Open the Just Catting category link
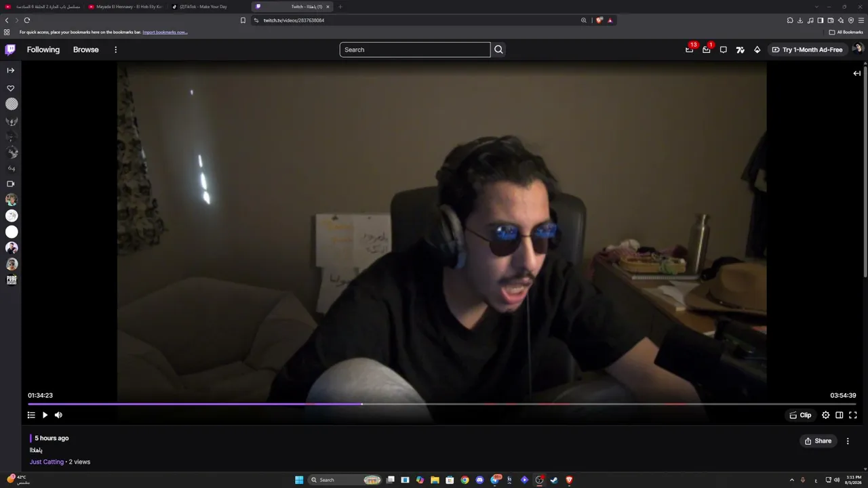Image resolution: width=868 pixels, height=488 pixels. tap(47, 462)
